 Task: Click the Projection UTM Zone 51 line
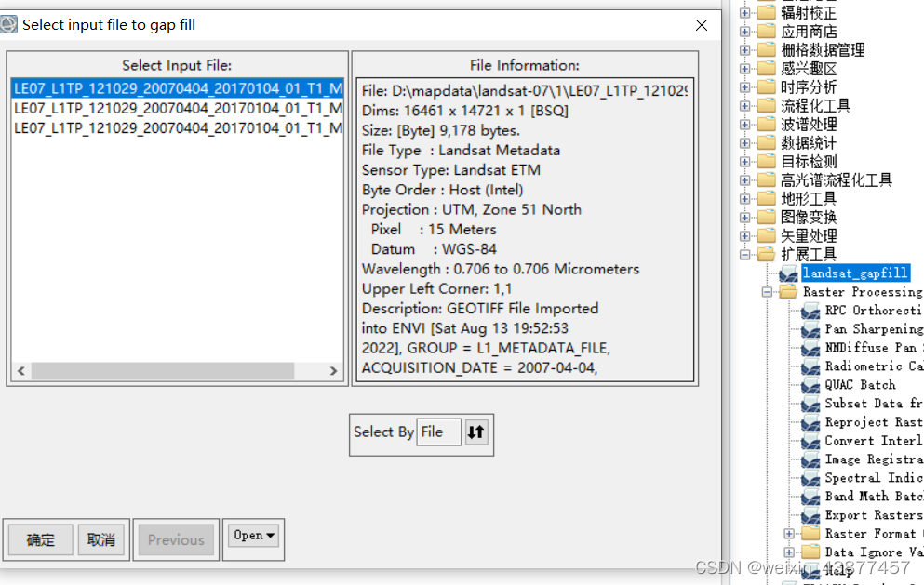click(472, 210)
